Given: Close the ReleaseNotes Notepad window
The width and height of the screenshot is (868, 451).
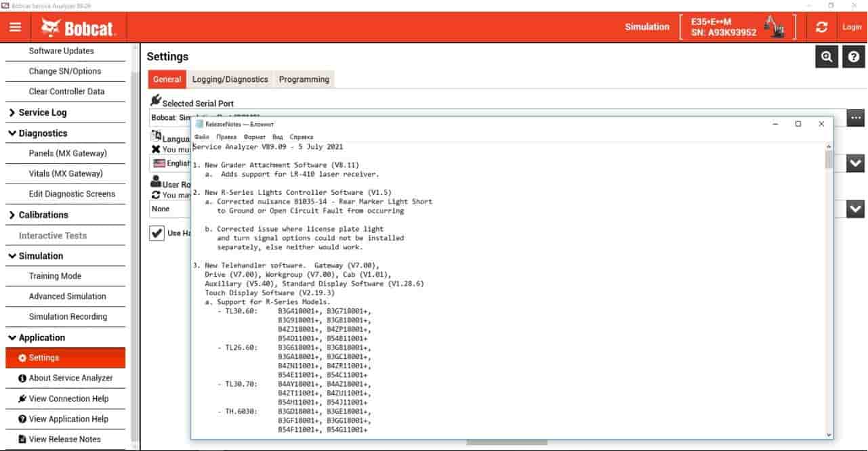Looking at the screenshot, I should 821,124.
